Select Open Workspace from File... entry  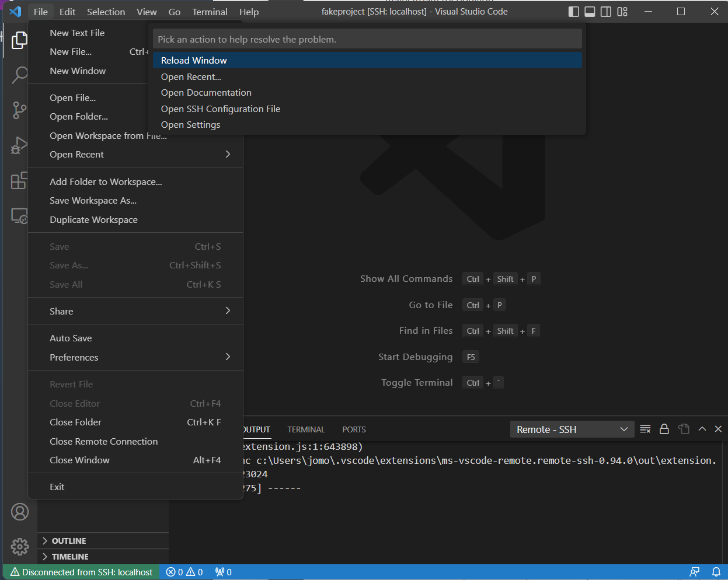coord(108,135)
